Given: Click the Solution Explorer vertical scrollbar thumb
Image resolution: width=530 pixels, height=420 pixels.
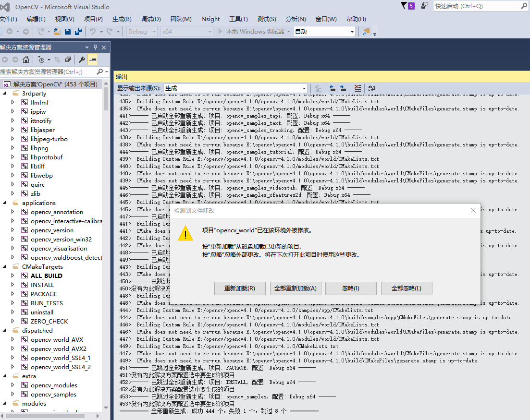Looking at the screenshot, I should coord(106,98).
